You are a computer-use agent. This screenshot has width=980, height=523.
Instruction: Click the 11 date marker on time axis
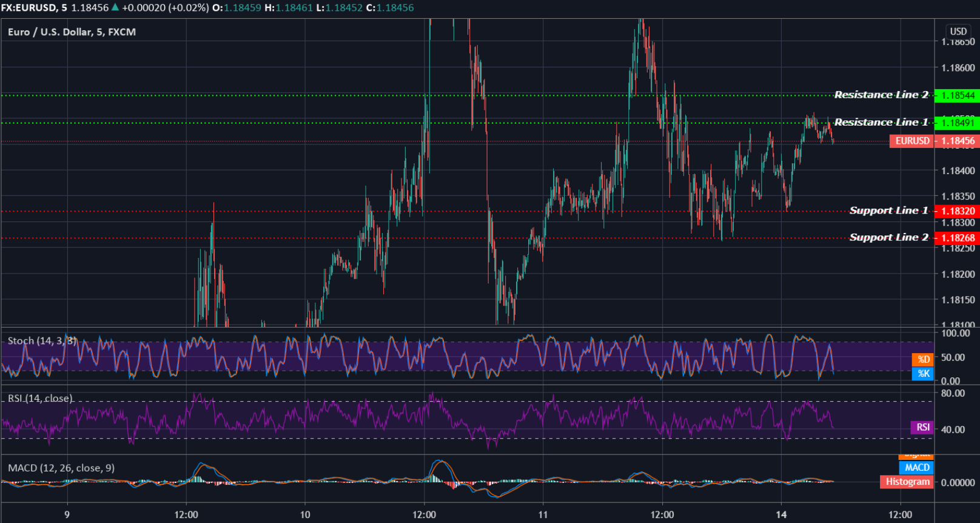click(543, 515)
